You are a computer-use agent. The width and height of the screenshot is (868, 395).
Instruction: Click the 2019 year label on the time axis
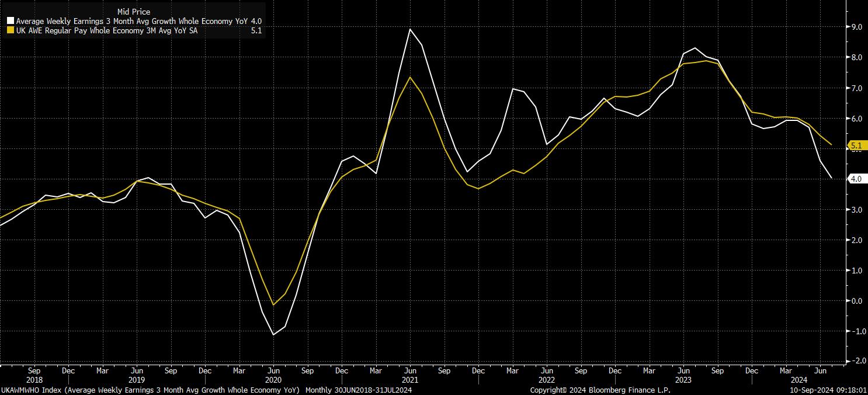[137, 380]
